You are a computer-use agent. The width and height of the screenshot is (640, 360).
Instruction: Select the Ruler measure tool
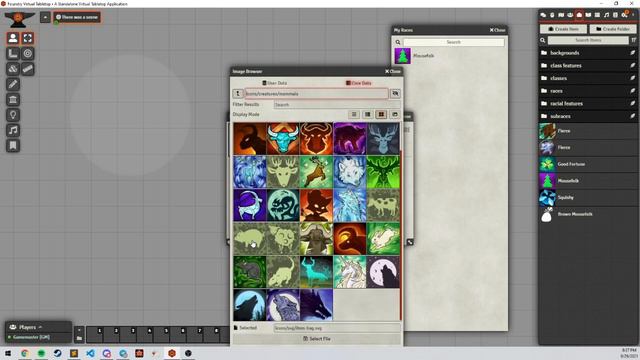coord(28,69)
